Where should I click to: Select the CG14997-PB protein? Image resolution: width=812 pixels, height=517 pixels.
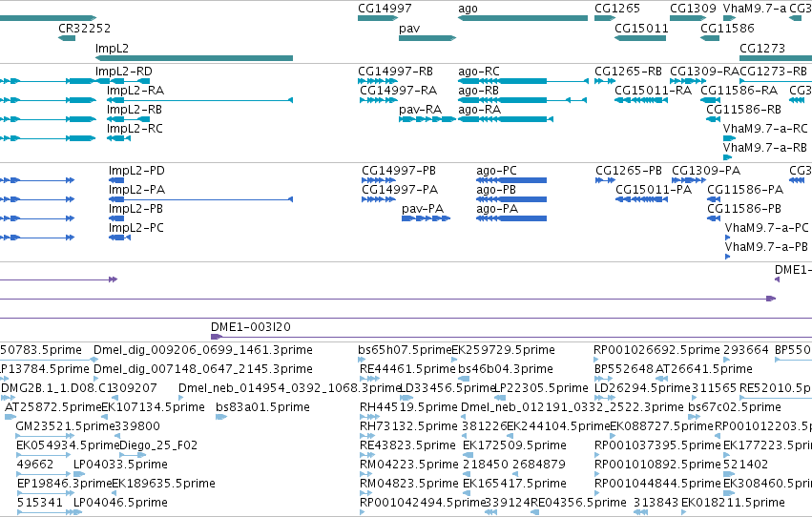(x=379, y=180)
